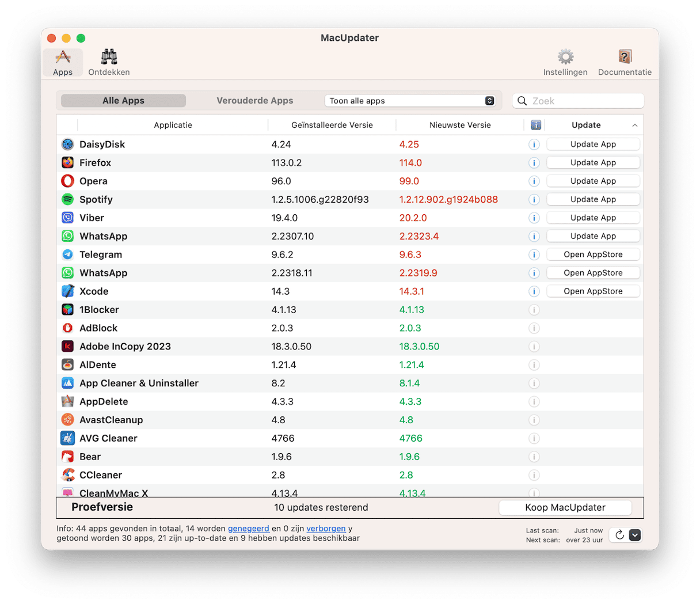
Task: Open the Documentatie book icon
Action: [x=625, y=63]
